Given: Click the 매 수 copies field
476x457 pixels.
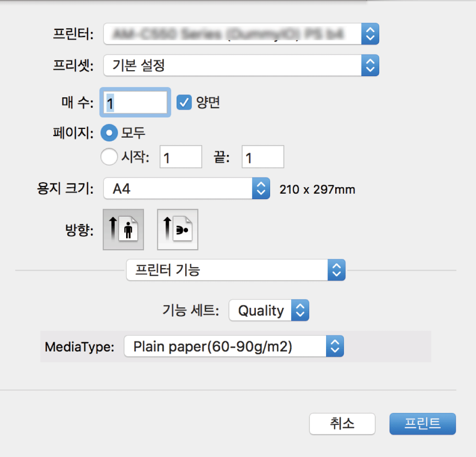Looking at the screenshot, I should coord(135,103).
